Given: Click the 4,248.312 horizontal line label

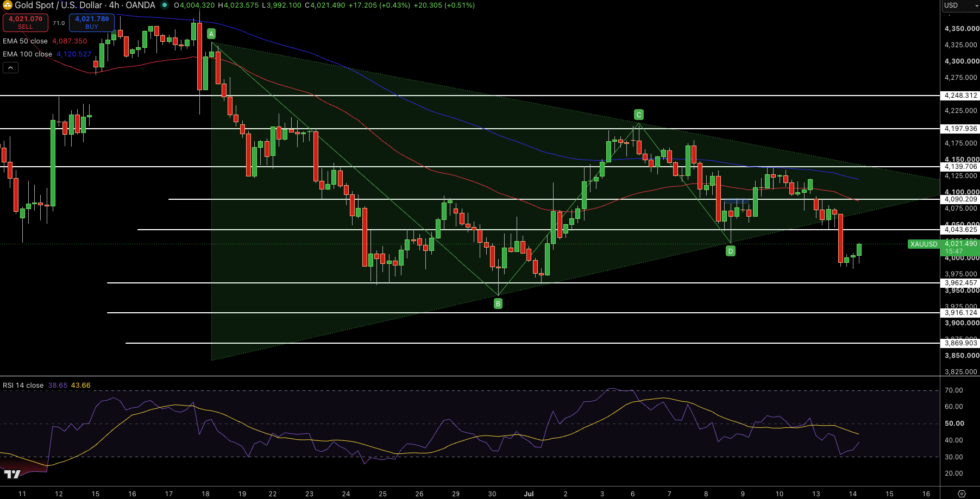Looking at the screenshot, I should [x=960, y=96].
